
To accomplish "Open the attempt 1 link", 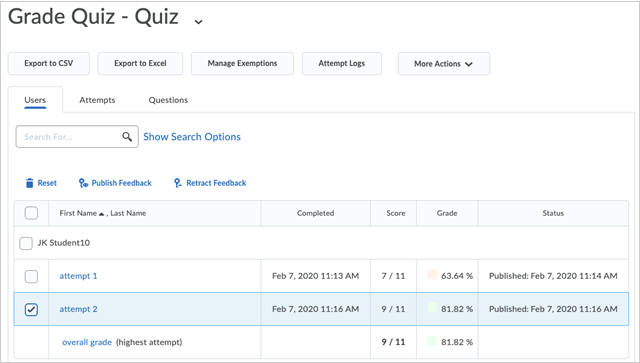I will click(78, 276).
